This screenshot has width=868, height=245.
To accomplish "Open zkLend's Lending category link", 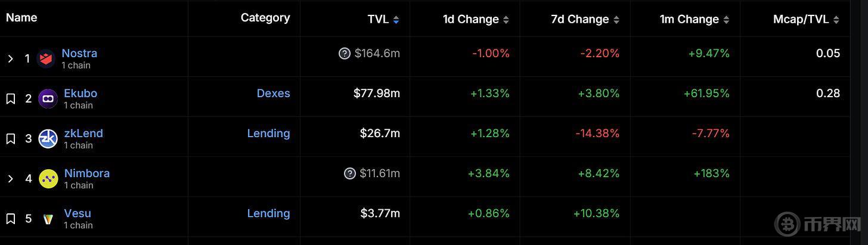I will click(268, 133).
